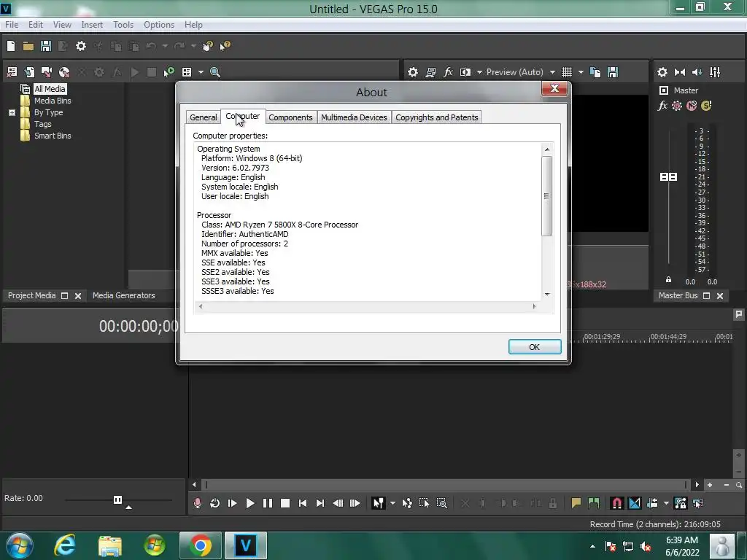The height and width of the screenshot is (560, 747).
Task: Select the All Media bin
Action: (x=50, y=88)
